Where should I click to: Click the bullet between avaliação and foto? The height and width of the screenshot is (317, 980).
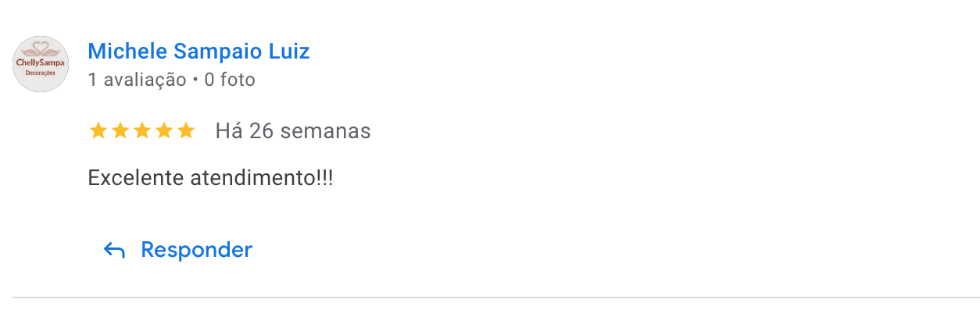[x=195, y=80]
